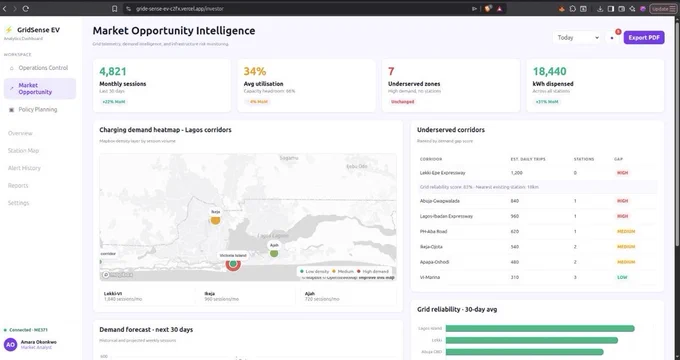This screenshot has width=680, height=360.
Task: Click the Medium legend item on the map
Action: point(343,272)
